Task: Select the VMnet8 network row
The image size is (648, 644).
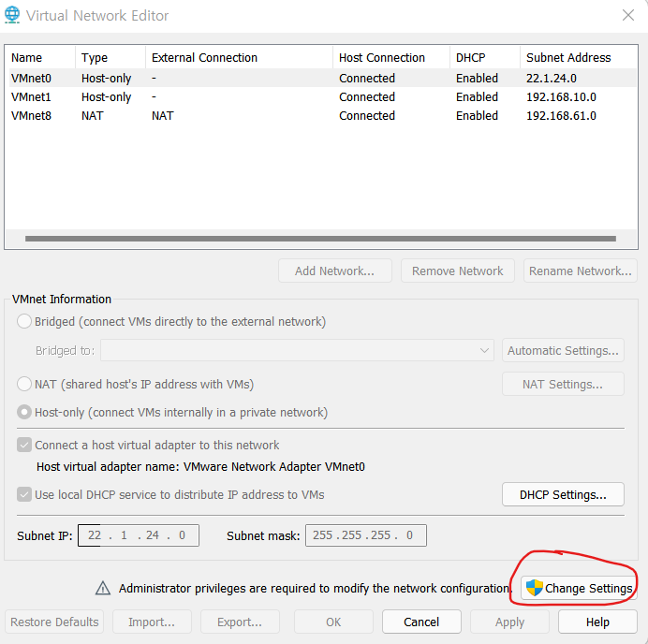Action: coord(321,116)
